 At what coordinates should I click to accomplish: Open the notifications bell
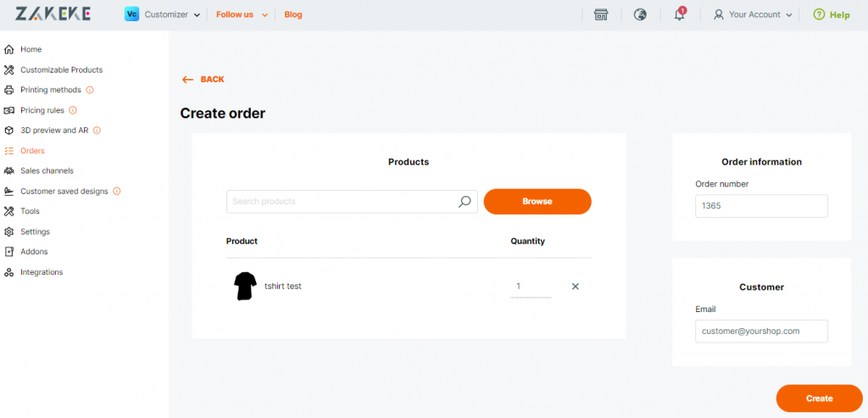(680, 14)
